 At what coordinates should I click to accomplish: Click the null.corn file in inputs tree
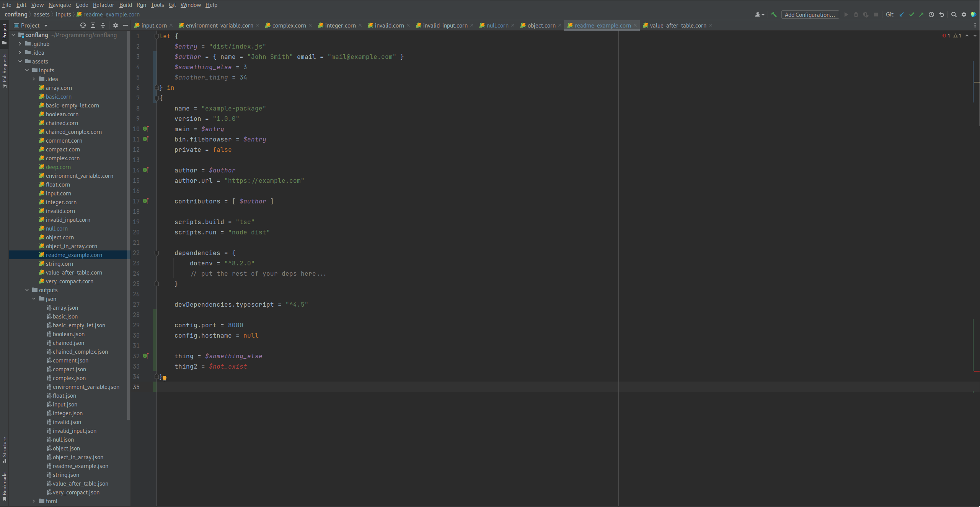[56, 228]
